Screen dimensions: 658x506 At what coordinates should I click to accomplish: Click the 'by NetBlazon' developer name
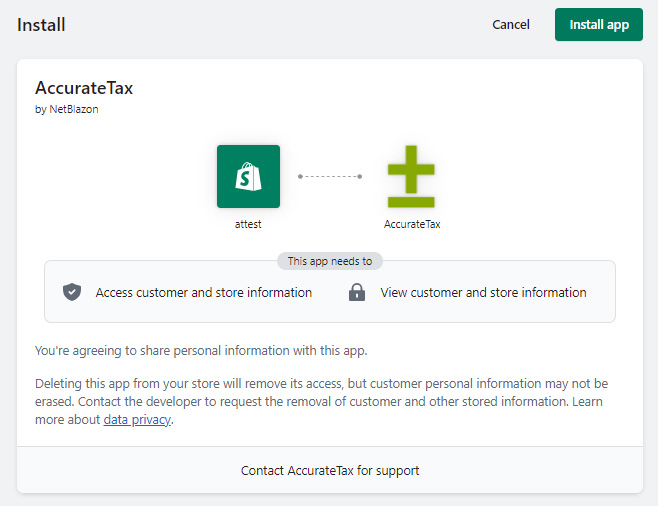(x=67, y=110)
